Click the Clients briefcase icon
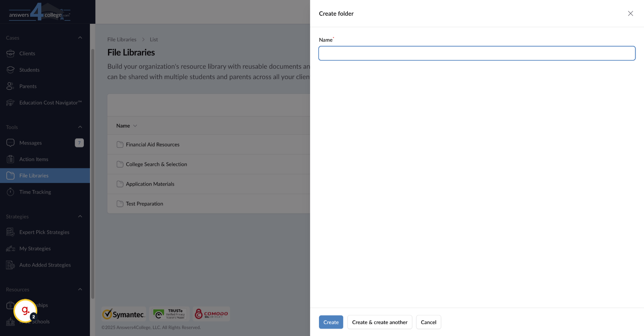The width and height of the screenshot is (644, 336). (x=10, y=54)
